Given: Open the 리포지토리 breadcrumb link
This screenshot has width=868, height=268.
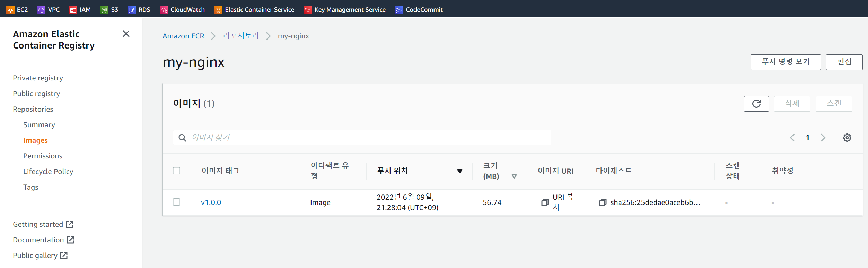Looking at the screenshot, I should 241,36.
